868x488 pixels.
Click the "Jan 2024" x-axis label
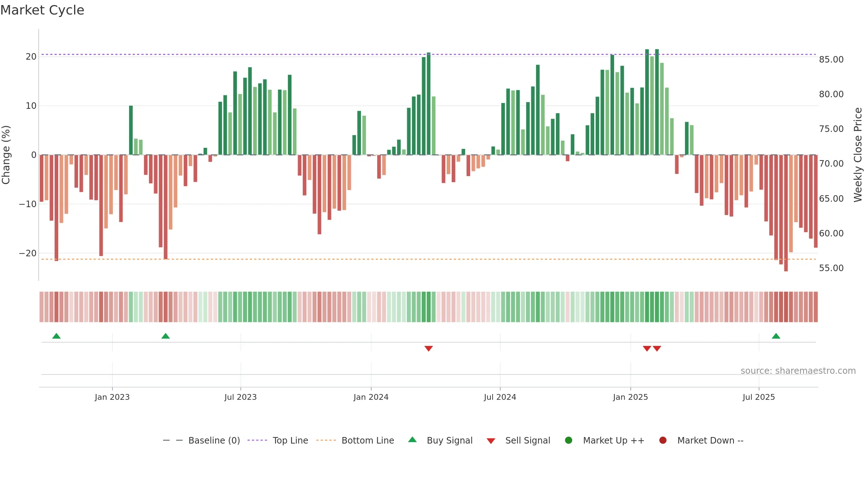tap(371, 397)
